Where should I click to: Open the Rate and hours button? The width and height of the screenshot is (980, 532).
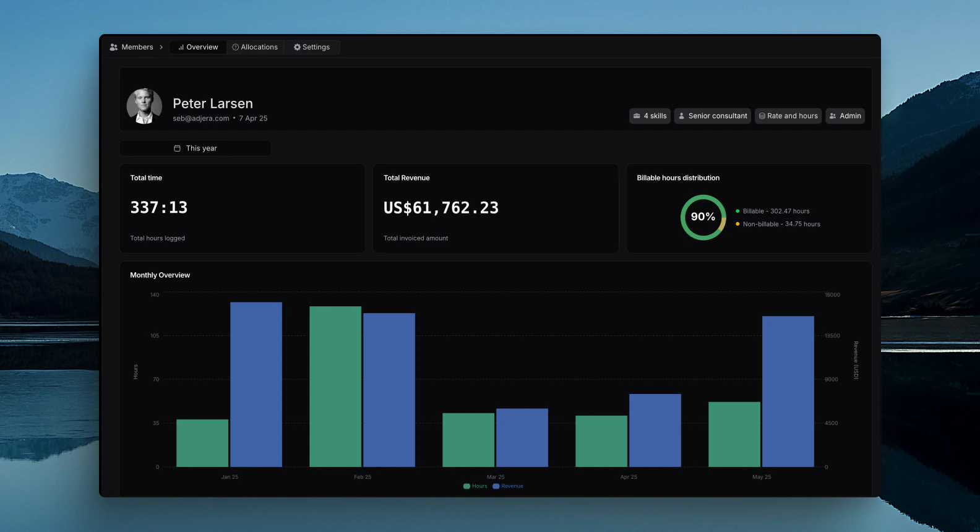(788, 116)
